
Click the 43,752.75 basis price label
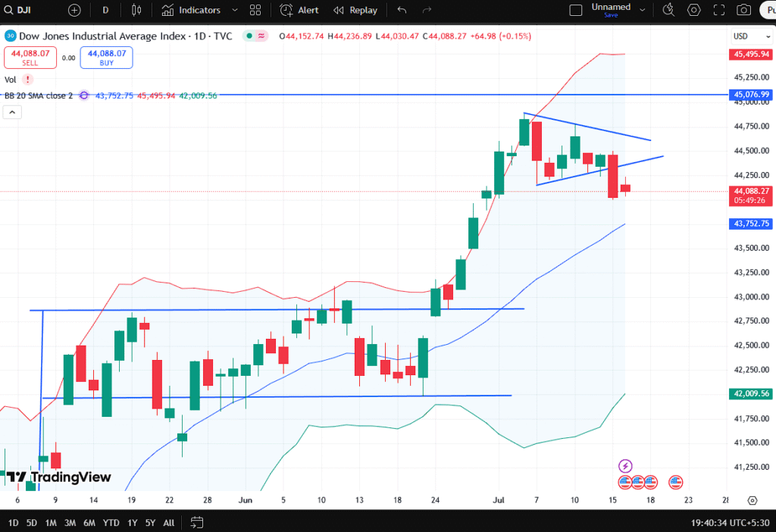point(751,224)
